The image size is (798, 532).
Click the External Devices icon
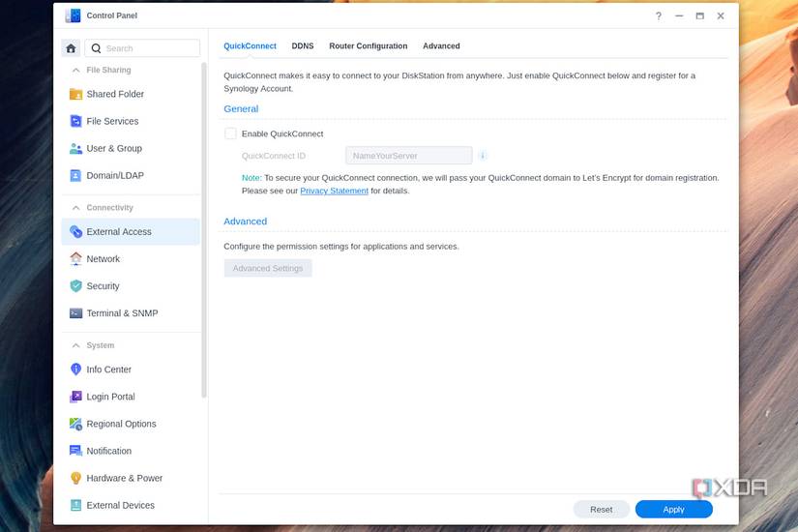pos(75,505)
